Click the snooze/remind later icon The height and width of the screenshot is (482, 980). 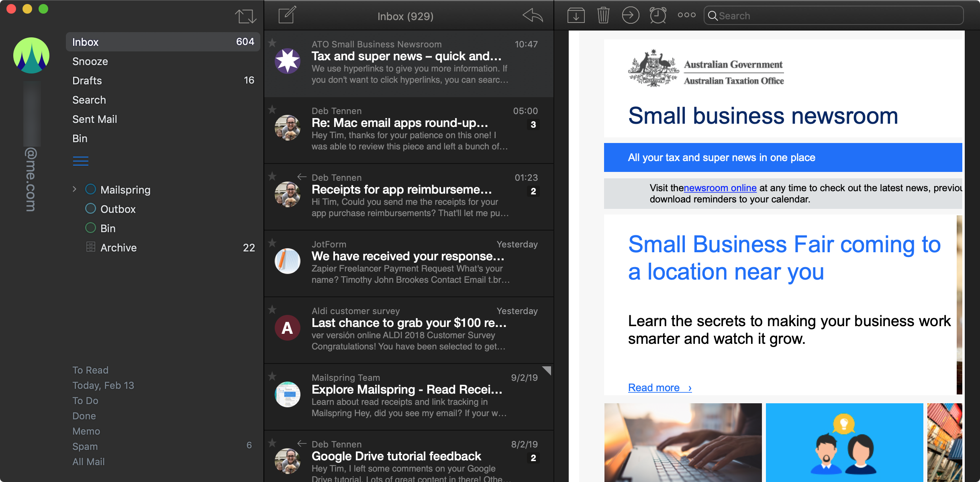[657, 16]
